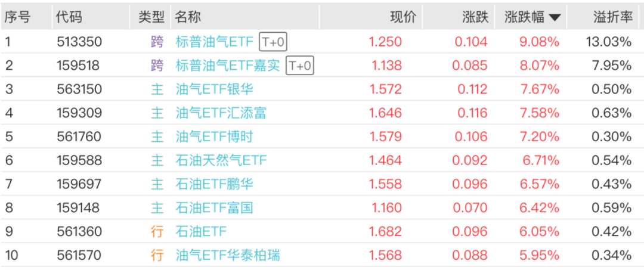Sort by 现价 column header

404,17
